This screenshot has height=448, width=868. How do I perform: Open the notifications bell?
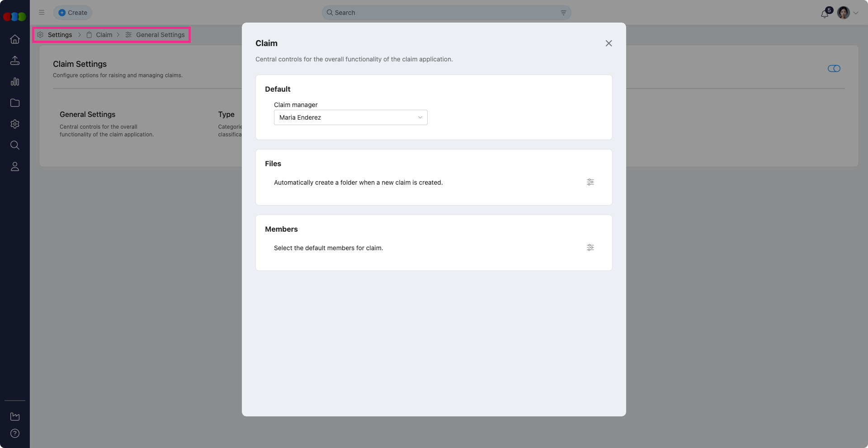[x=825, y=14]
